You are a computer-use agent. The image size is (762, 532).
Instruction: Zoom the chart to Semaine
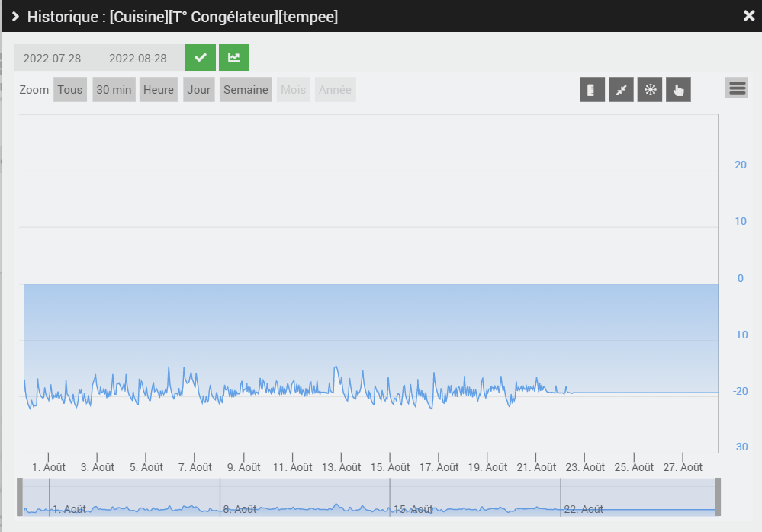(x=246, y=90)
